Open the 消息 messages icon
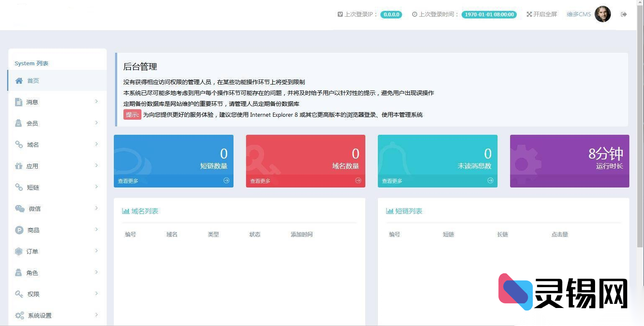 [x=19, y=102]
